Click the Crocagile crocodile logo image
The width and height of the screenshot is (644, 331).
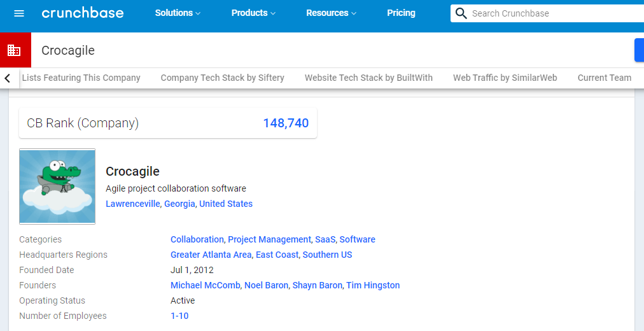pyautogui.click(x=57, y=187)
